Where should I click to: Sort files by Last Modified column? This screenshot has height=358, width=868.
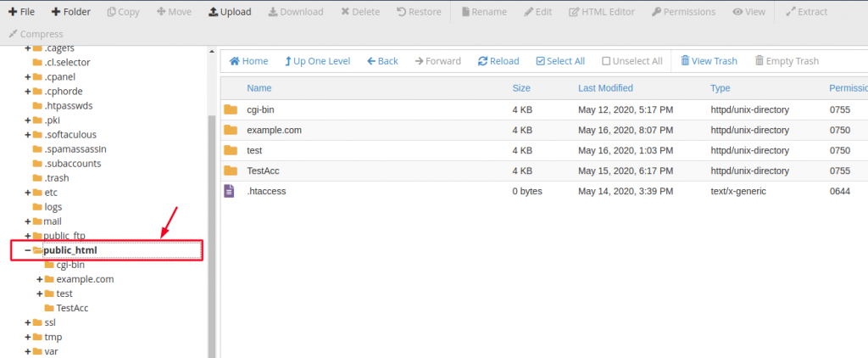tap(605, 88)
